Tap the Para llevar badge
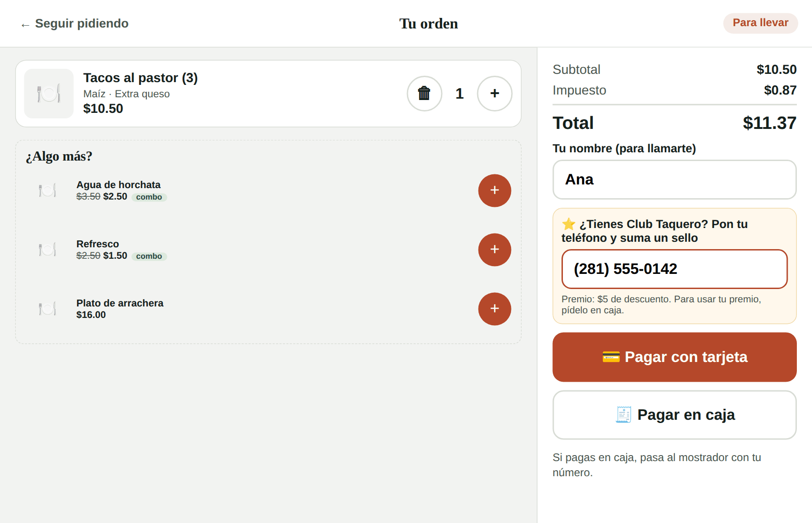The width and height of the screenshot is (812, 523). coord(760,23)
